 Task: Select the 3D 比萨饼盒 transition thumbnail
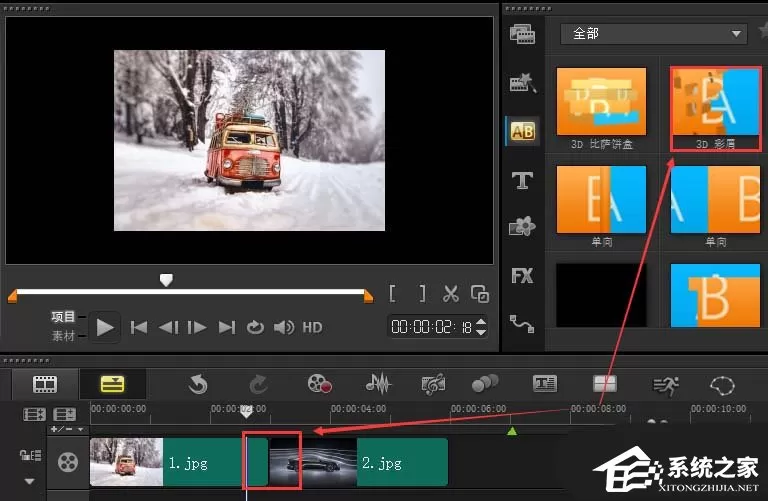tap(601, 101)
